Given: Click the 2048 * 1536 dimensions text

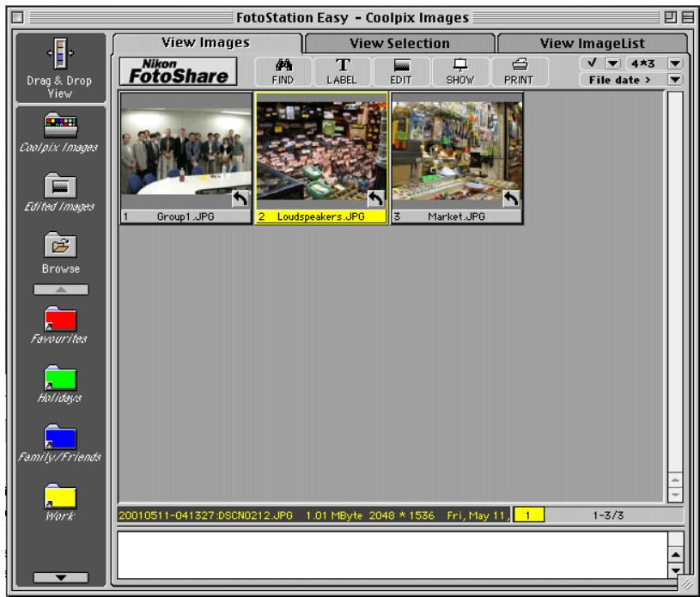Looking at the screenshot, I should pos(401,515).
